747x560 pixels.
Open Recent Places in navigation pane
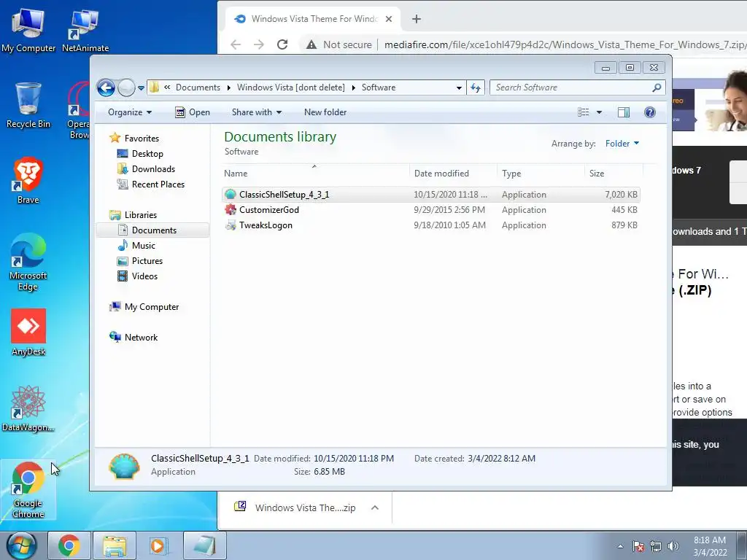158,184
